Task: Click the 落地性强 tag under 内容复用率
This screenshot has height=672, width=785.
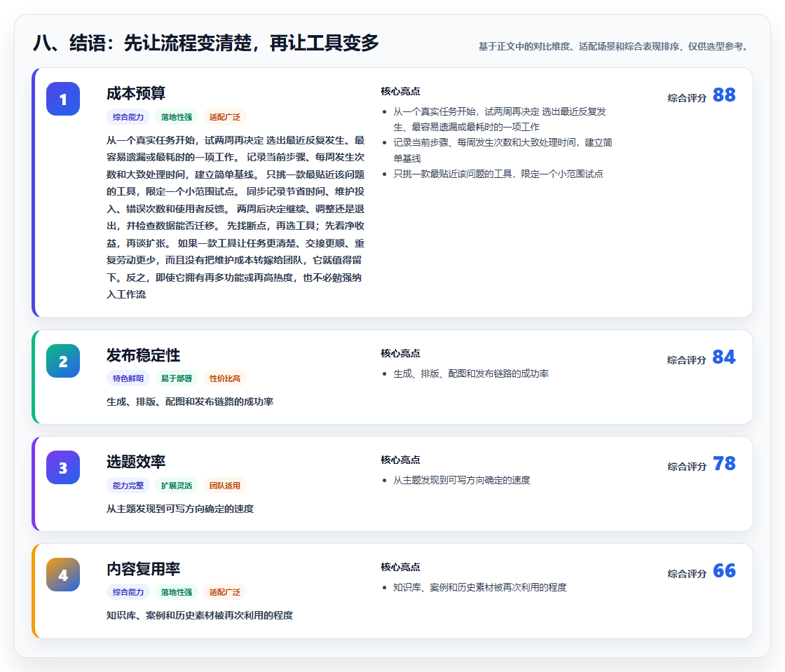Action: [177, 592]
